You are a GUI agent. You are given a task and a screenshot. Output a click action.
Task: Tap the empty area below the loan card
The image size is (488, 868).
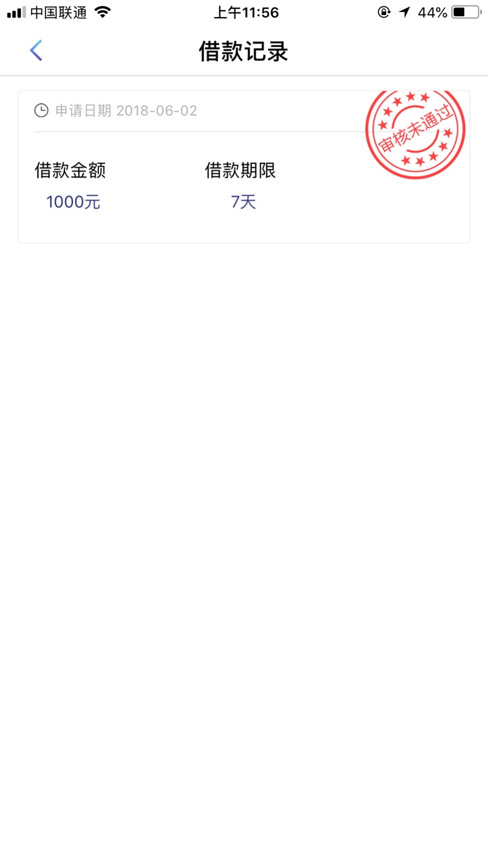click(x=244, y=542)
